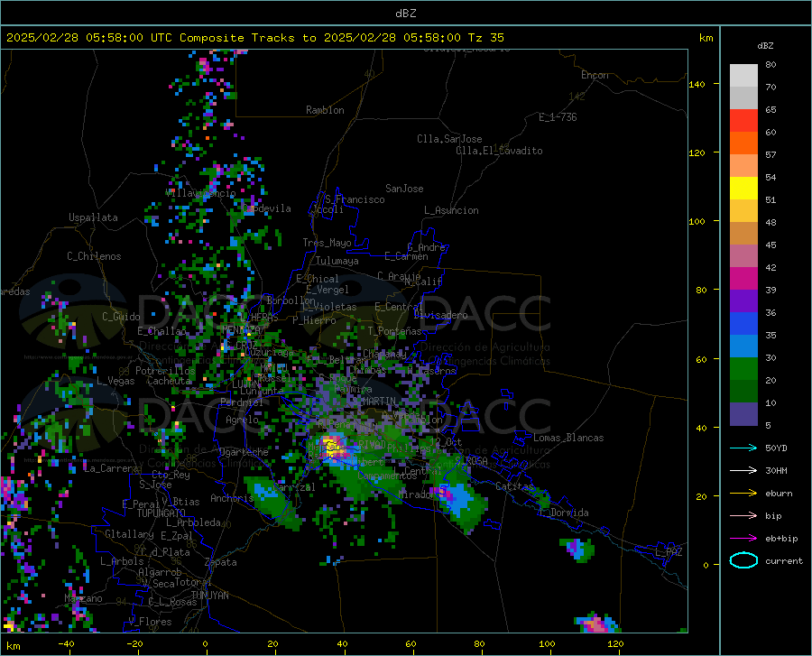Click the grayish-purple 5–10 dBZ band
The image size is (812, 656).
click(x=743, y=414)
